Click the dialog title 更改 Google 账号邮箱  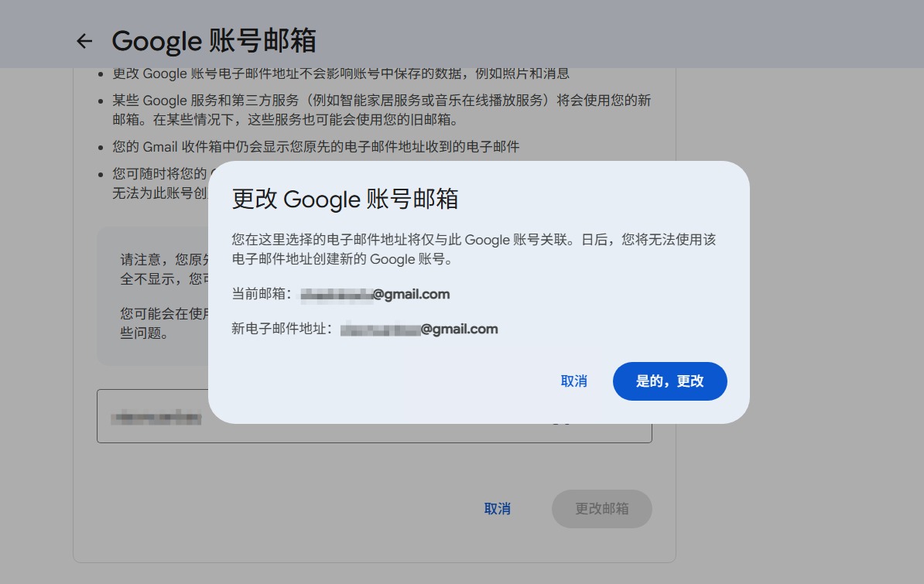[x=345, y=199]
